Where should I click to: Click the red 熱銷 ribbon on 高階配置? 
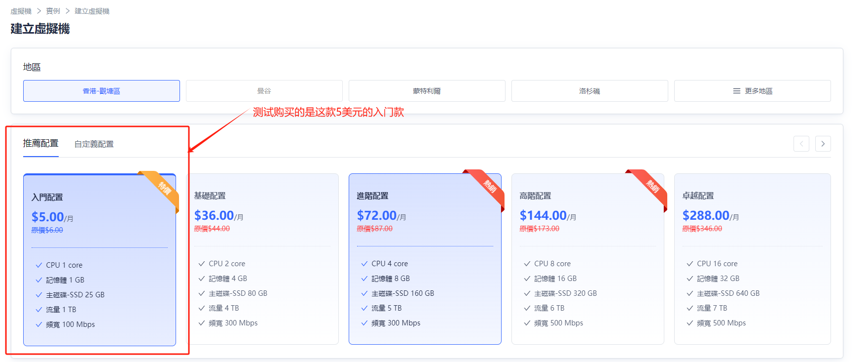[x=652, y=186]
